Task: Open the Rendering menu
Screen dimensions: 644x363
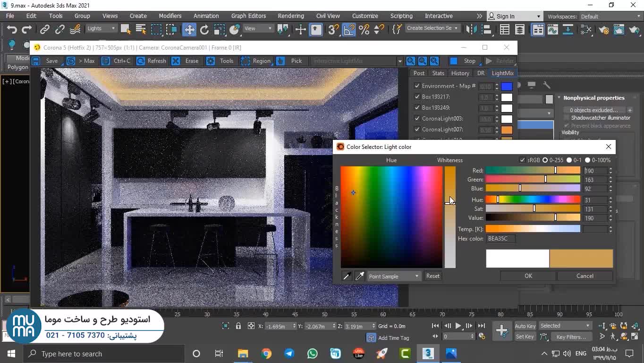Action: click(x=290, y=16)
